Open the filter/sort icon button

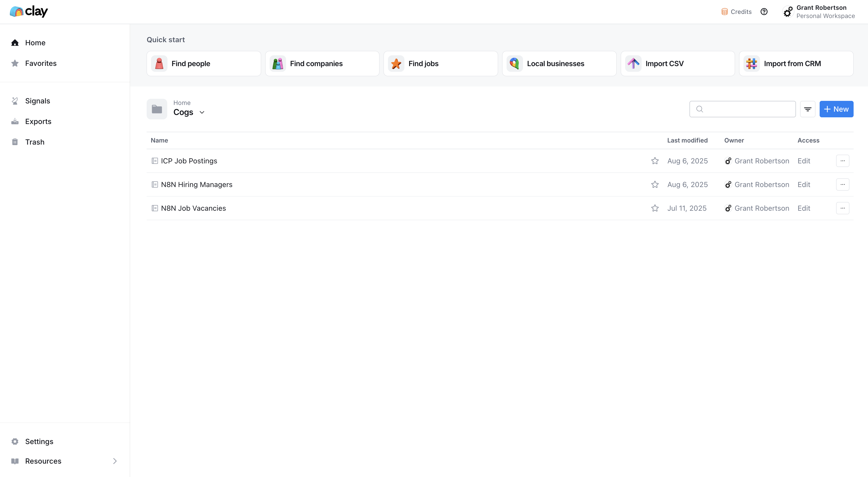pyautogui.click(x=807, y=109)
